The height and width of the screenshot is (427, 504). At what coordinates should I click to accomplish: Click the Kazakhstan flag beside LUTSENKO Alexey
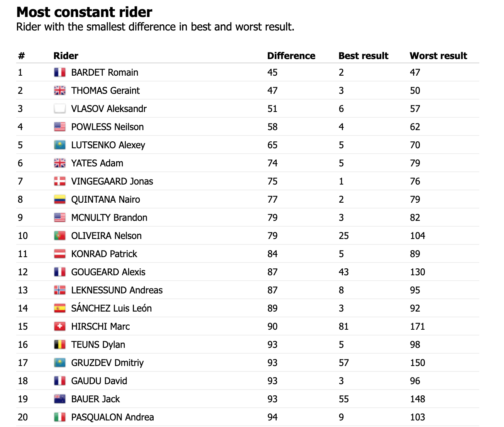pos(59,145)
